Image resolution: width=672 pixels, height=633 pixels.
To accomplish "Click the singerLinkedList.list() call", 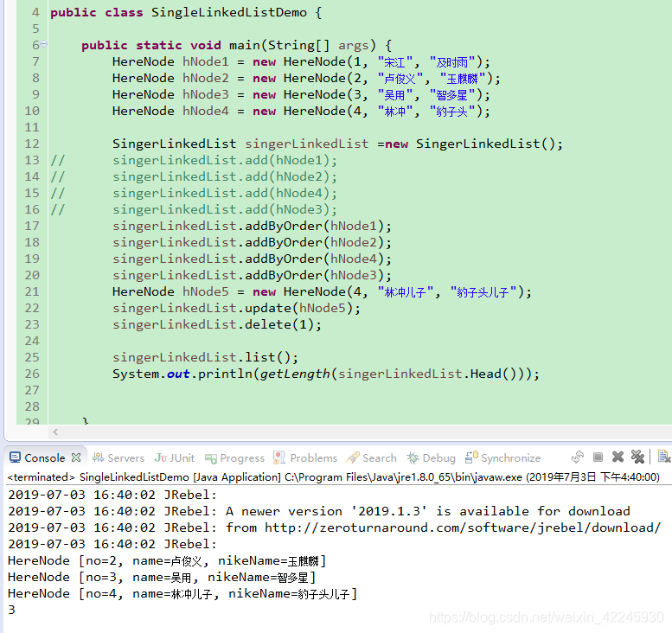I will [x=205, y=357].
